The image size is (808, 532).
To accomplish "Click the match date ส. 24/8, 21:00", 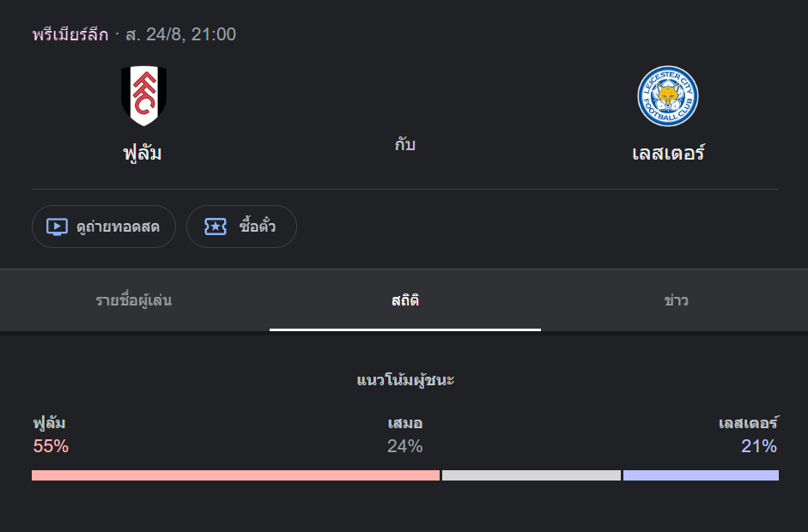I will 181,34.
